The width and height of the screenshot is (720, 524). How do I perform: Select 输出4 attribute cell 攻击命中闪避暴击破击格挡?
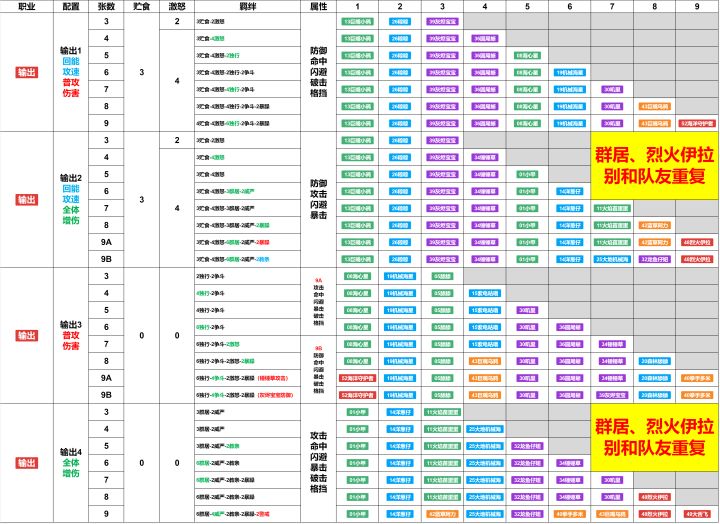coord(319,462)
